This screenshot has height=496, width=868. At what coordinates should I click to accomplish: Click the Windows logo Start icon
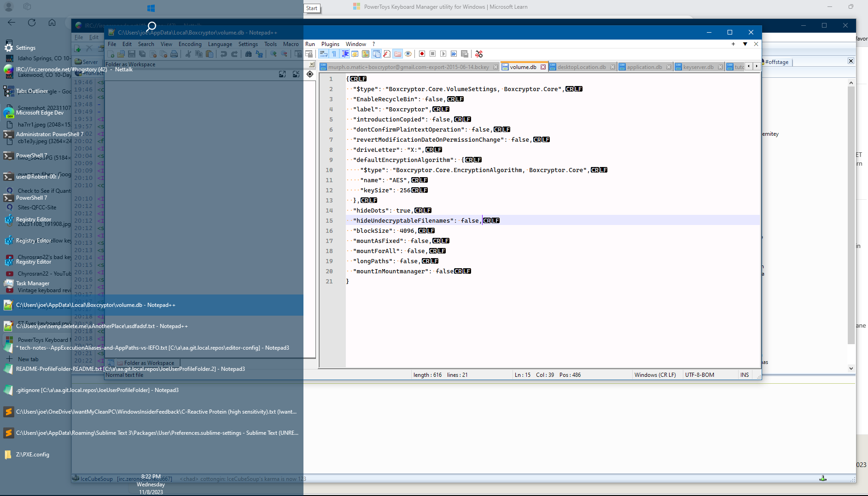tap(151, 8)
